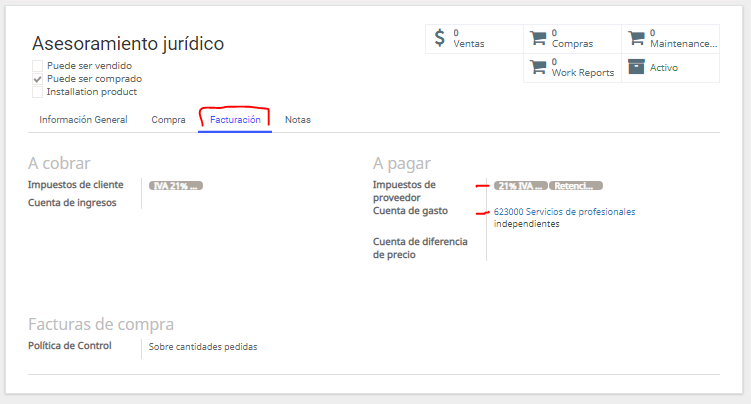751x404 pixels.
Task: Click the dollar sign Ventas icon
Action: pos(440,38)
